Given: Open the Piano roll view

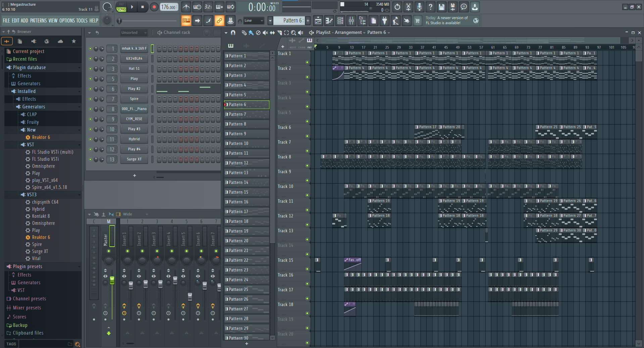Looking at the screenshot, I should click(329, 21).
